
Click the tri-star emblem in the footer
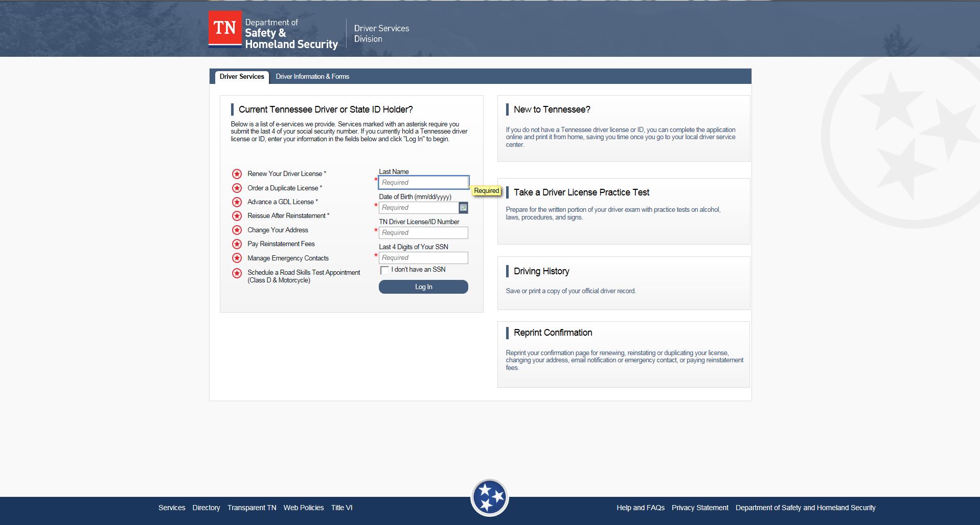click(x=489, y=497)
